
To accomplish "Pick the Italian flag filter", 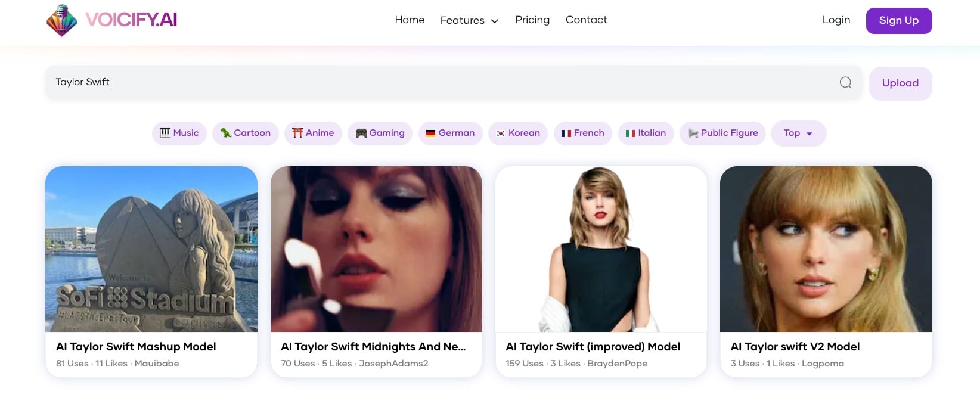I will click(x=646, y=133).
